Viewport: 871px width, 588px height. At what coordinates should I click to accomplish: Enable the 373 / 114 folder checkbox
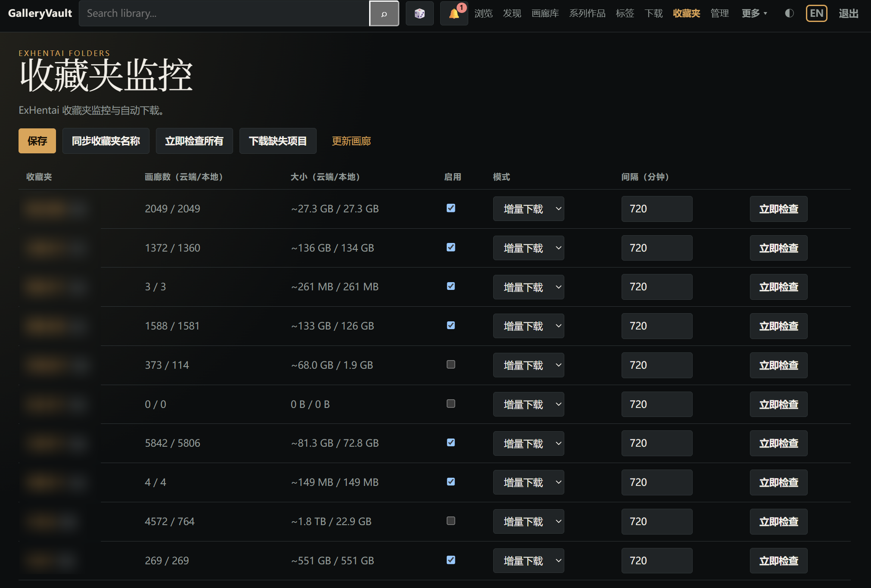[451, 364]
